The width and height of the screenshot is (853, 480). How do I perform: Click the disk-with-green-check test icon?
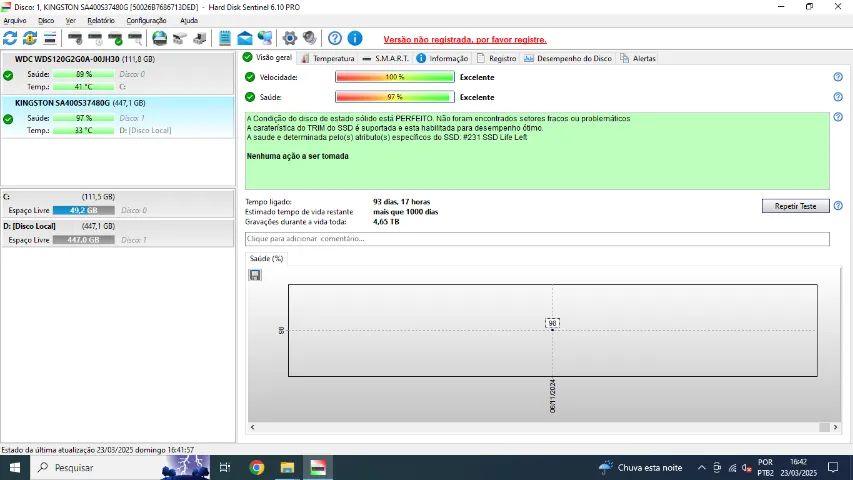click(115, 38)
